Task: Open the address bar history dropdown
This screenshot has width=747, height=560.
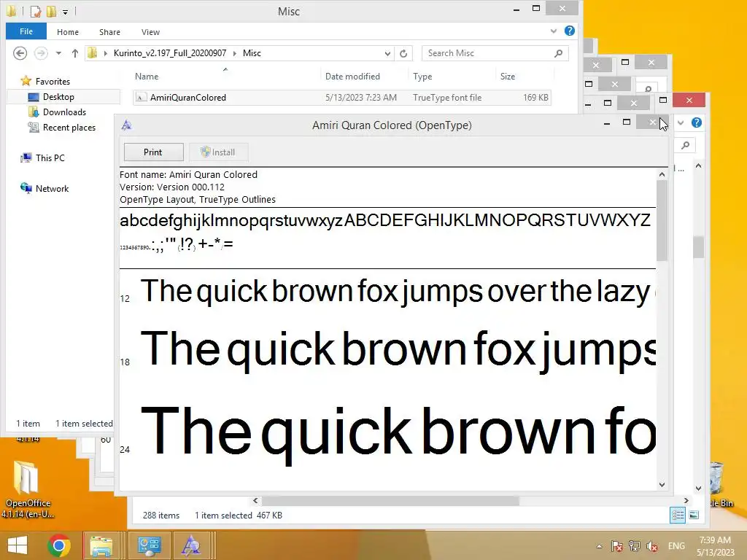Action: (x=387, y=53)
